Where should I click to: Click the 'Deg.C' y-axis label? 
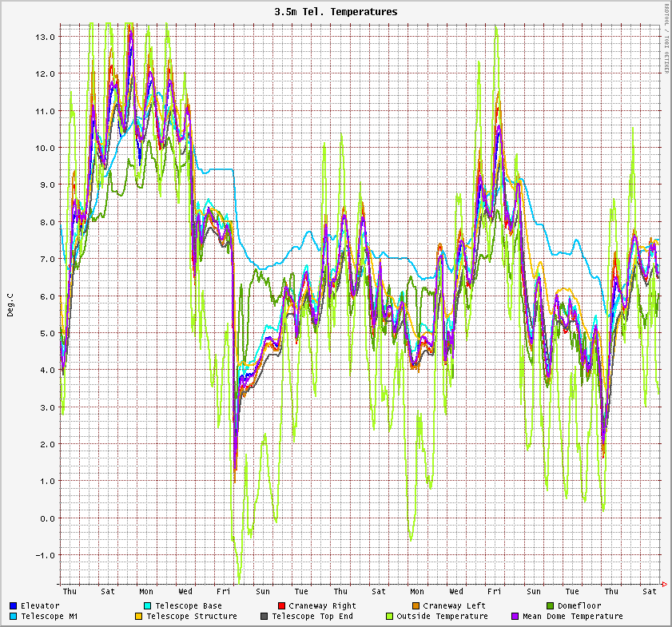tap(10, 304)
